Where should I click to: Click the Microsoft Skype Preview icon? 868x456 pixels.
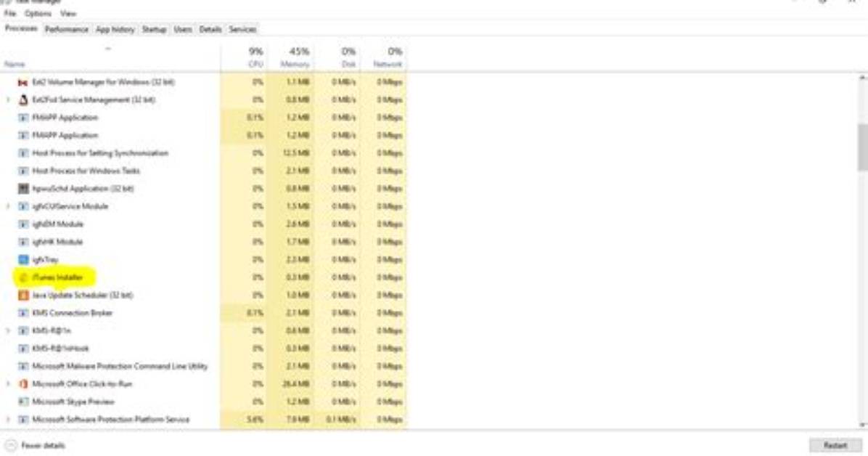(22, 401)
